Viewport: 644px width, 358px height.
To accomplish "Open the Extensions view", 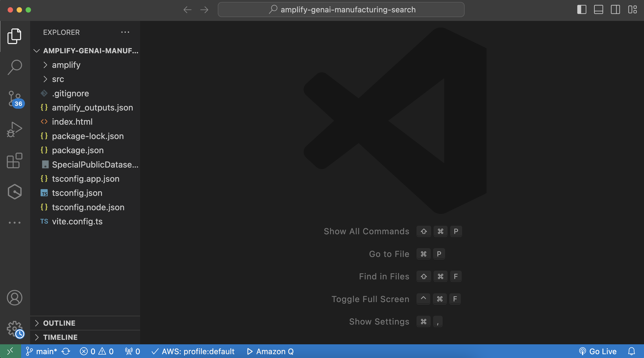I will pos(15,161).
